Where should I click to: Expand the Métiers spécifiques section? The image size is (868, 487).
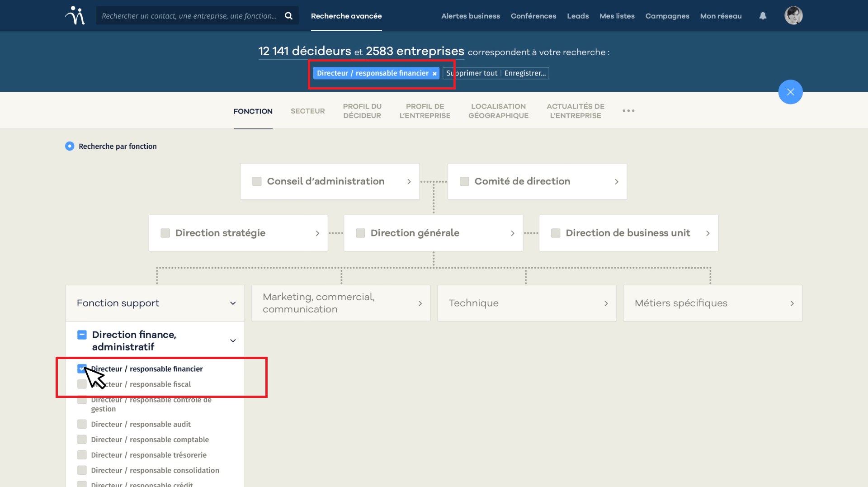click(x=792, y=303)
